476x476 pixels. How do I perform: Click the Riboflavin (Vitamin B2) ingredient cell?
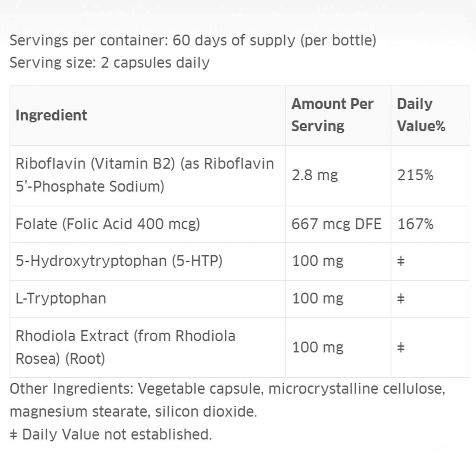[144, 175]
